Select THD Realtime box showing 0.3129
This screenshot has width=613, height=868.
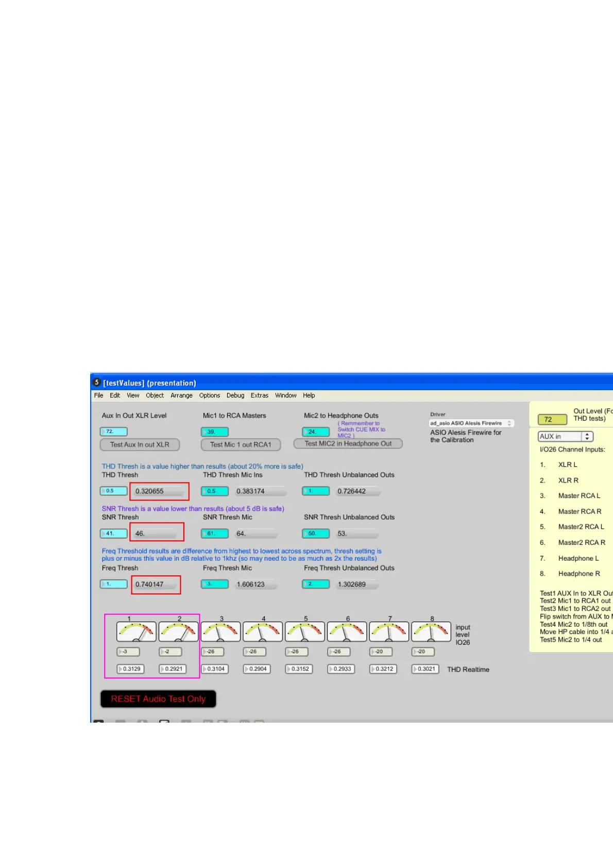pyautogui.click(x=130, y=669)
